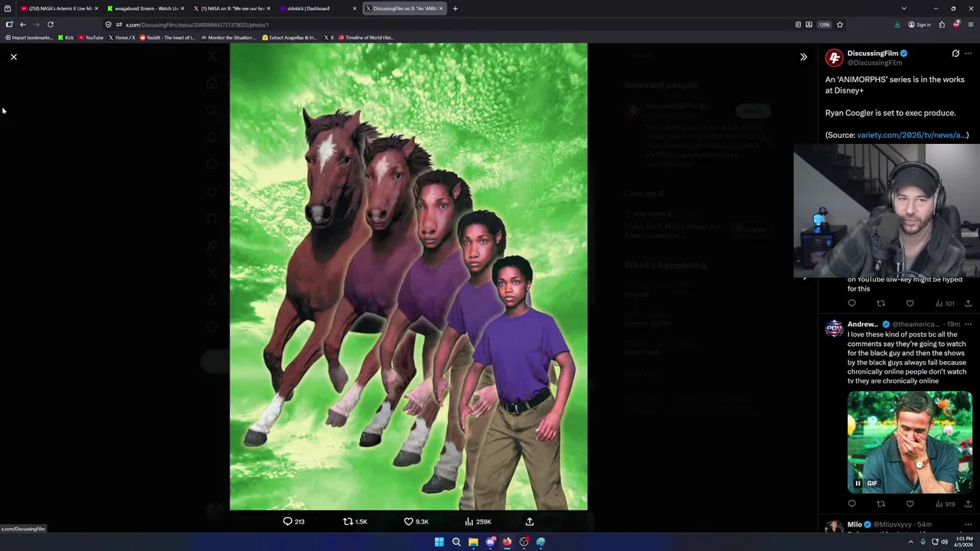Open the more menu on Milo's reply

969,525
